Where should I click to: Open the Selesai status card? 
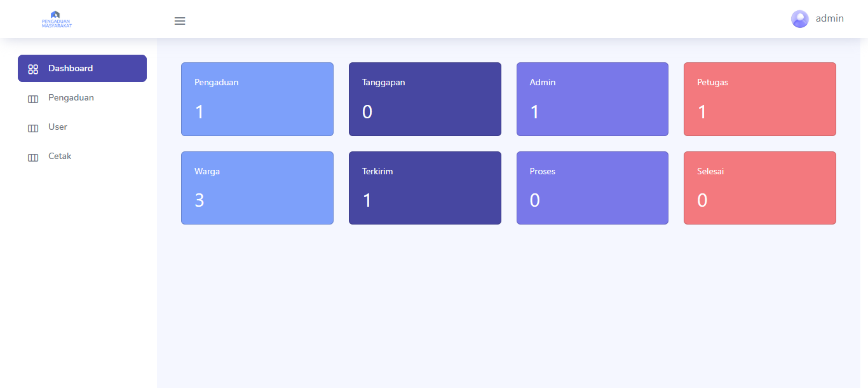(759, 188)
